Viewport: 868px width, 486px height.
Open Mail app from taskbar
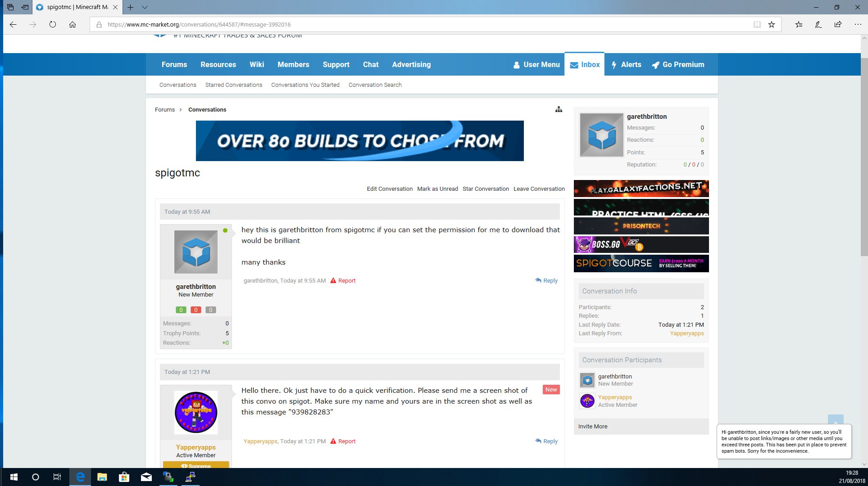tap(146, 477)
